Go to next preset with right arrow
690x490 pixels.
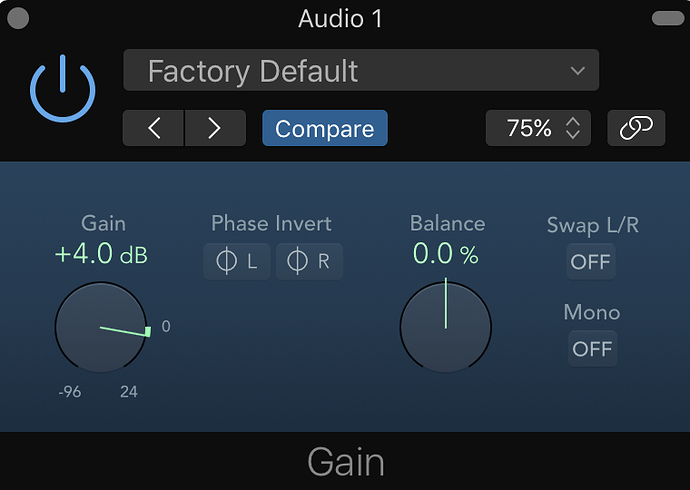[214, 128]
